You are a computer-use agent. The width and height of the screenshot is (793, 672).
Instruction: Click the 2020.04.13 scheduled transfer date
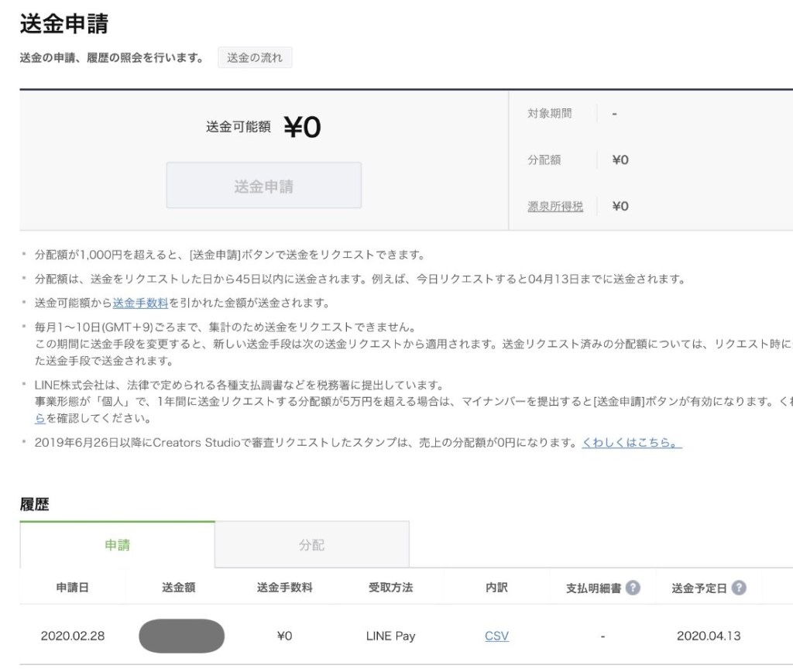coord(709,636)
